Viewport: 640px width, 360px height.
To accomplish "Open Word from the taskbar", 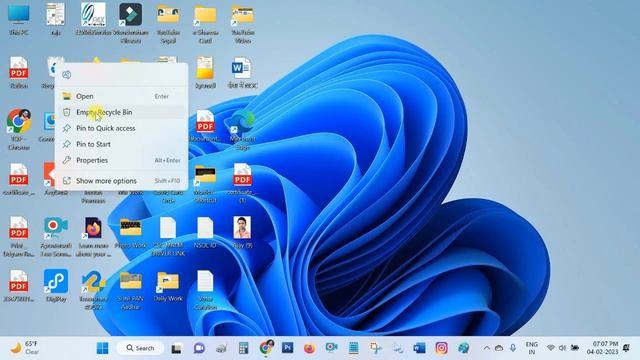I will point(419,348).
